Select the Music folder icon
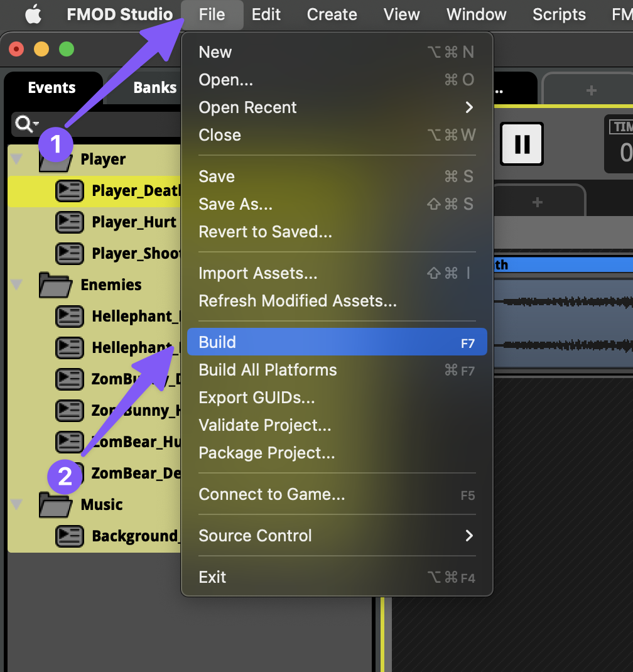The width and height of the screenshot is (633, 672). [x=55, y=505]
